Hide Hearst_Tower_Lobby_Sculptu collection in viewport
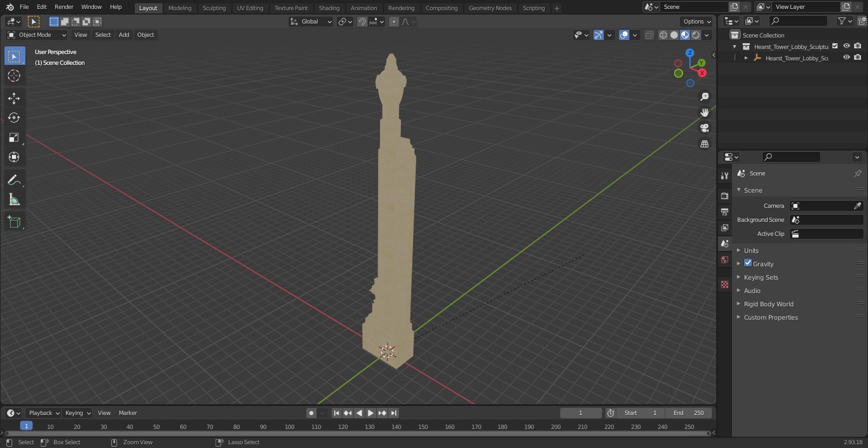This screenshot has width=868, height=448. 846,46
